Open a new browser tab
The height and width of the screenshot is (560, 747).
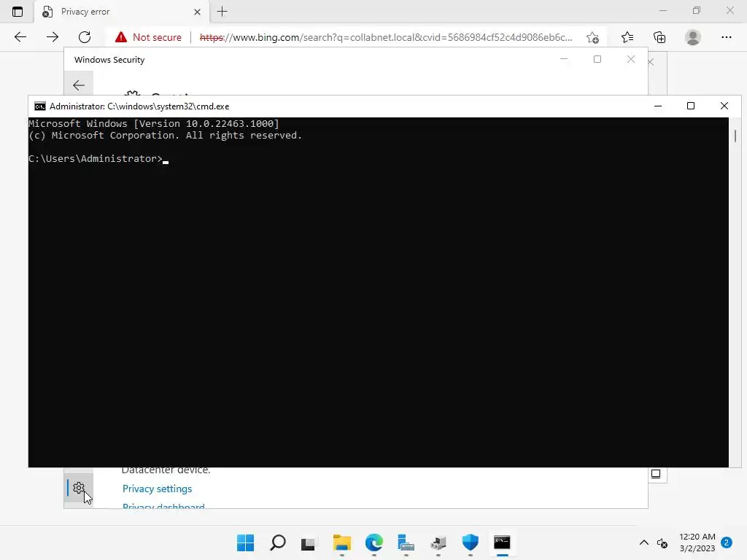pyautogui.click(x=222, y=12)
